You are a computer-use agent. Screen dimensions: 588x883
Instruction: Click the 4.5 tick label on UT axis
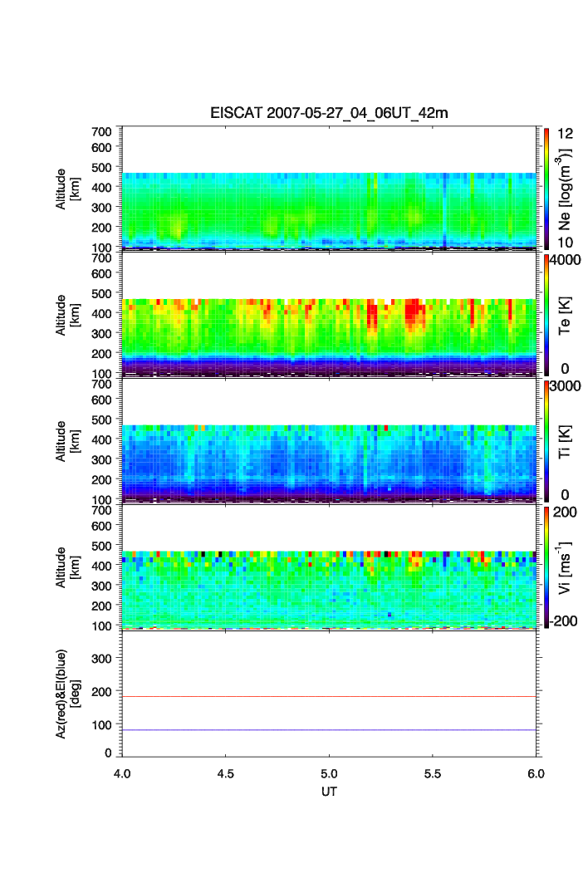225,773
